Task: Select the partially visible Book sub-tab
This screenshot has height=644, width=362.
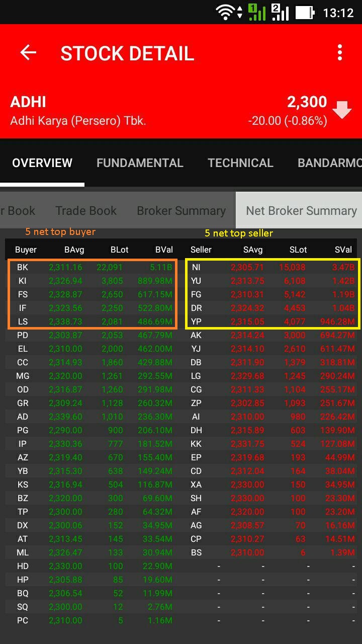Action: 18,210
